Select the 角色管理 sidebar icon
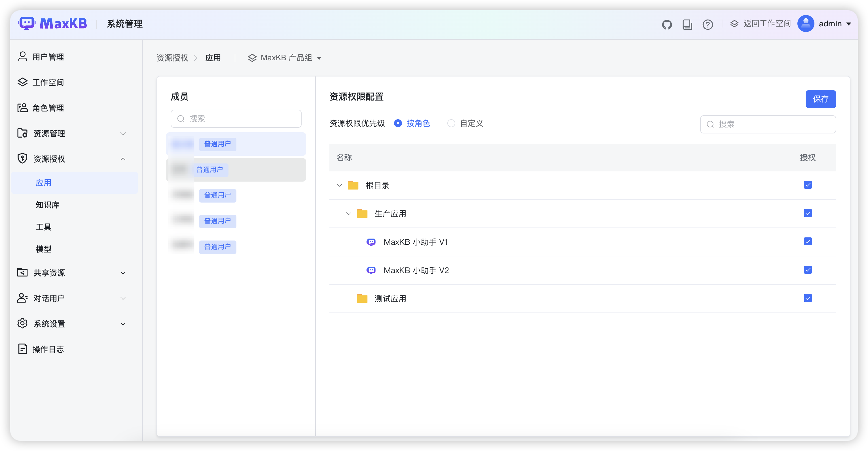868x451 pixels. (x=22, y=108)
